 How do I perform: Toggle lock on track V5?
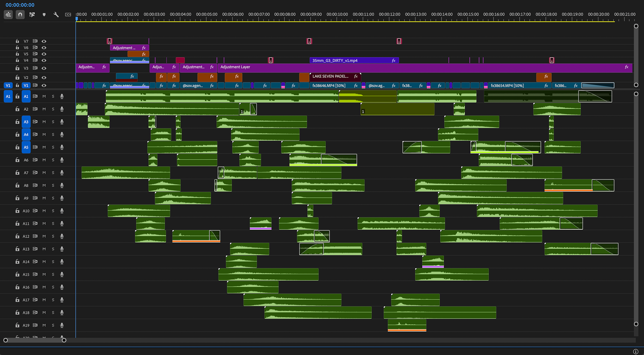(x=17, y=54)
